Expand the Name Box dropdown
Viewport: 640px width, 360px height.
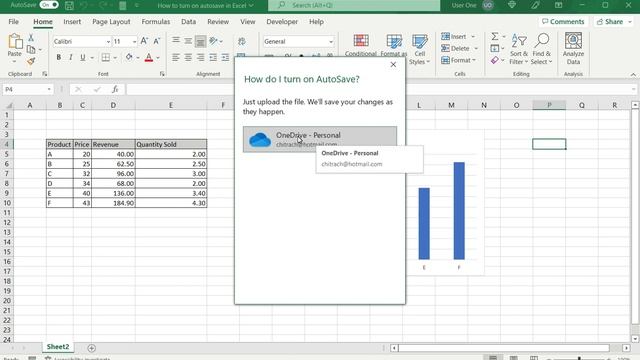pos(49,89)
